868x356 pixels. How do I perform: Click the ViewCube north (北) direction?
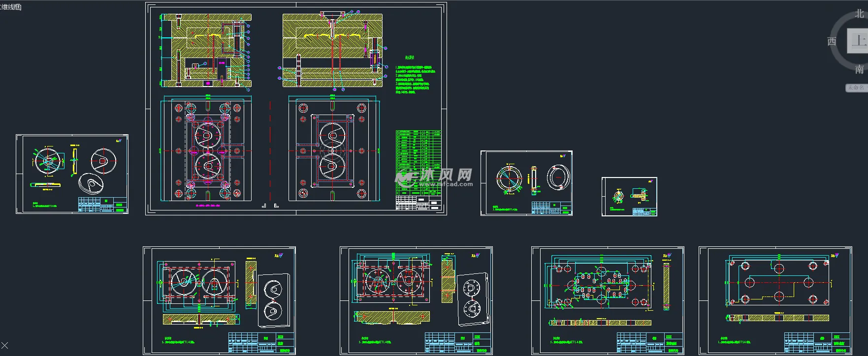860,14
